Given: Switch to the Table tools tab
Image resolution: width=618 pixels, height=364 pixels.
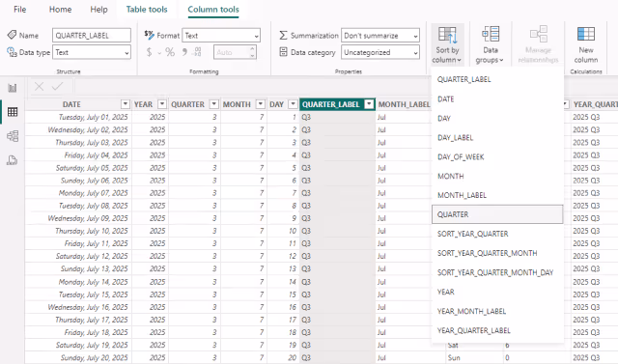Looking at the screenshot, I should (147, 9).
